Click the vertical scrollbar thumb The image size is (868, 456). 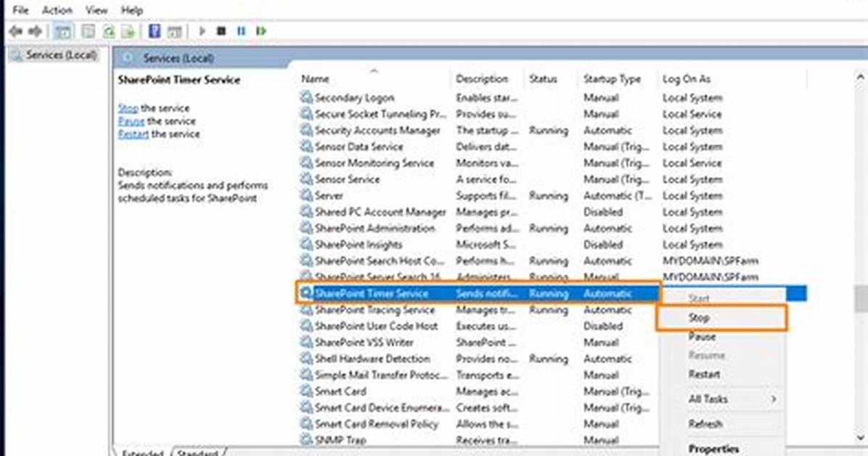(x=861, y=299)
